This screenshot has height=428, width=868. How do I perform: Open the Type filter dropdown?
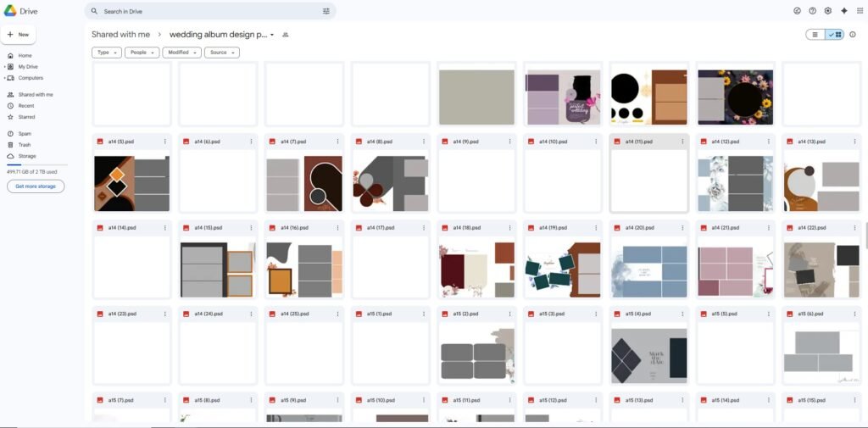coord(107,53)
